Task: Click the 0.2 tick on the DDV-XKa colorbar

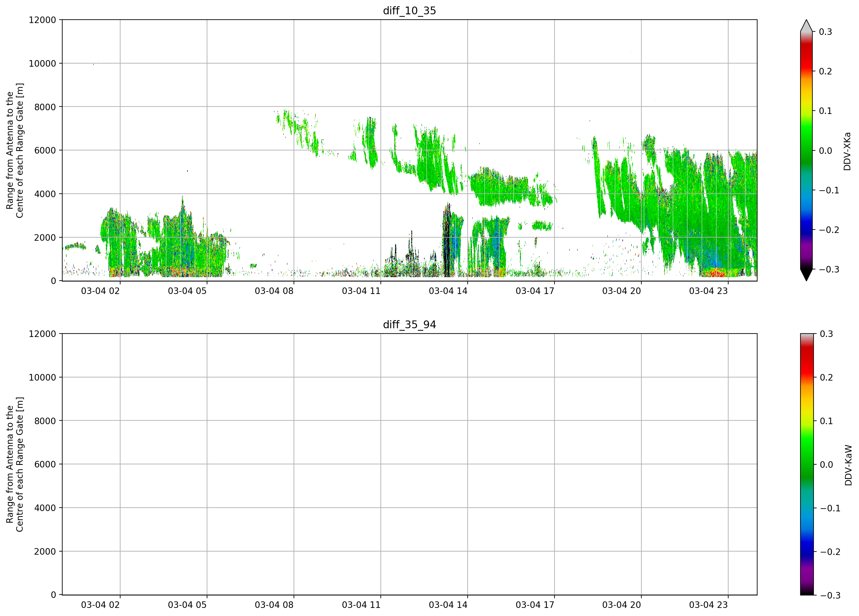Action: (x=825, y=72)
